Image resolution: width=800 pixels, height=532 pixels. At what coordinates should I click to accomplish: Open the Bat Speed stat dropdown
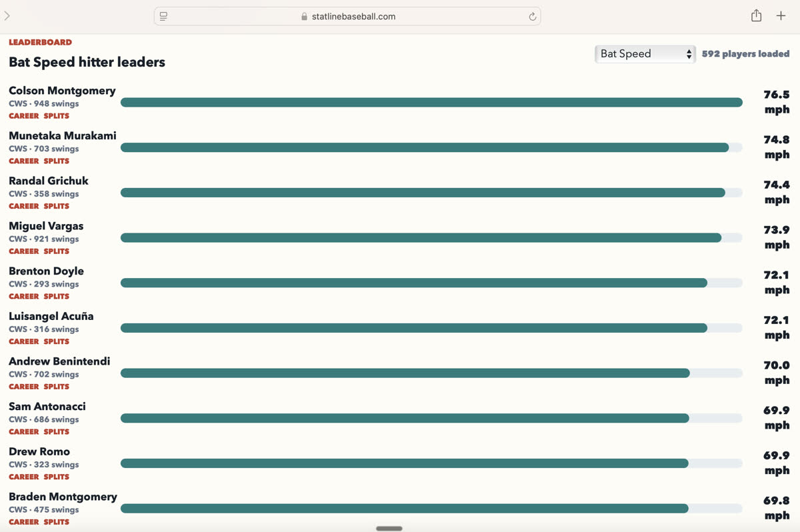(x=645, y=54)
